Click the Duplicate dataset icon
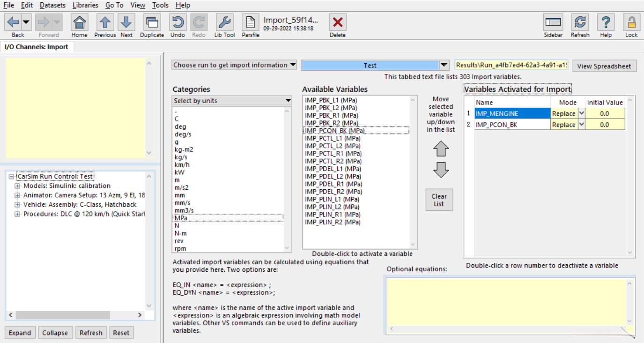This screenshot has height=343, width=644. 152,22
